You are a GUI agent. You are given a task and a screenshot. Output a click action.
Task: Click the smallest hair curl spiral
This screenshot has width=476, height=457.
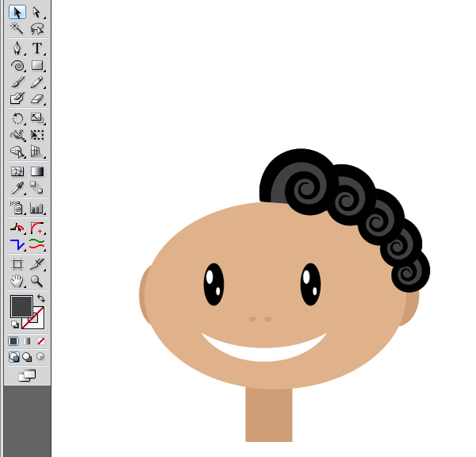(x=410, y=272)
